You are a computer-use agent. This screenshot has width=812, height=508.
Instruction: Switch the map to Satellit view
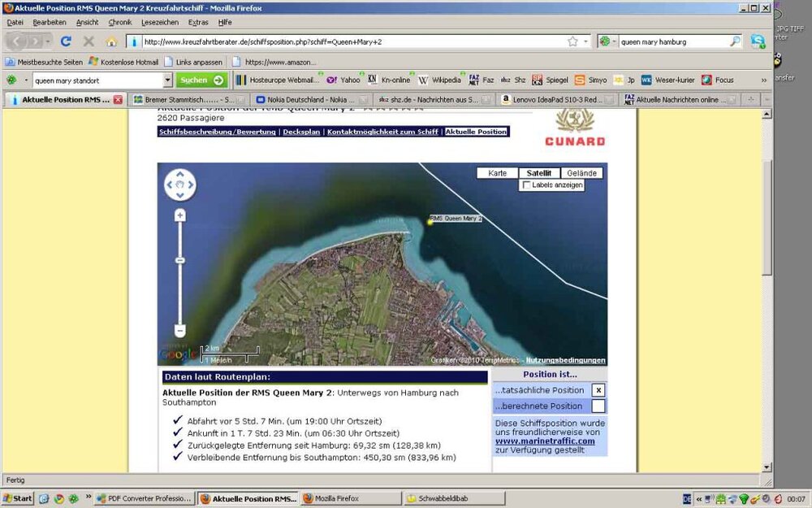pos(539,173)
